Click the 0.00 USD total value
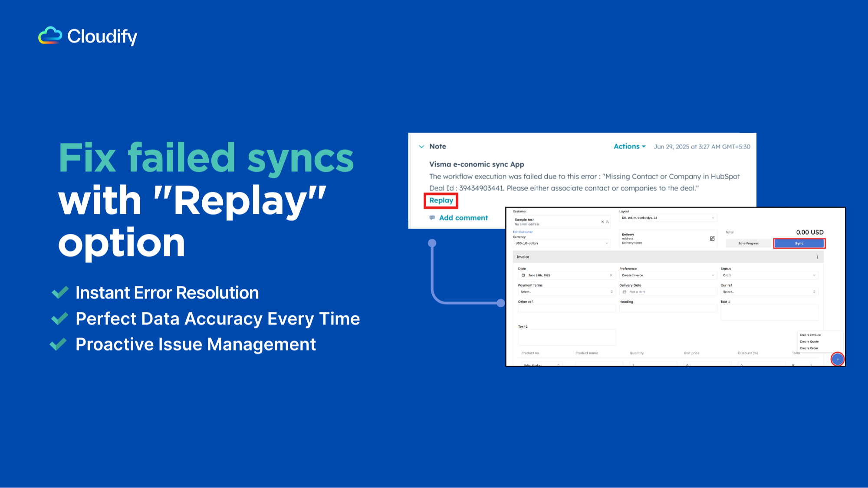868x488 pixels. coord(809,233)
